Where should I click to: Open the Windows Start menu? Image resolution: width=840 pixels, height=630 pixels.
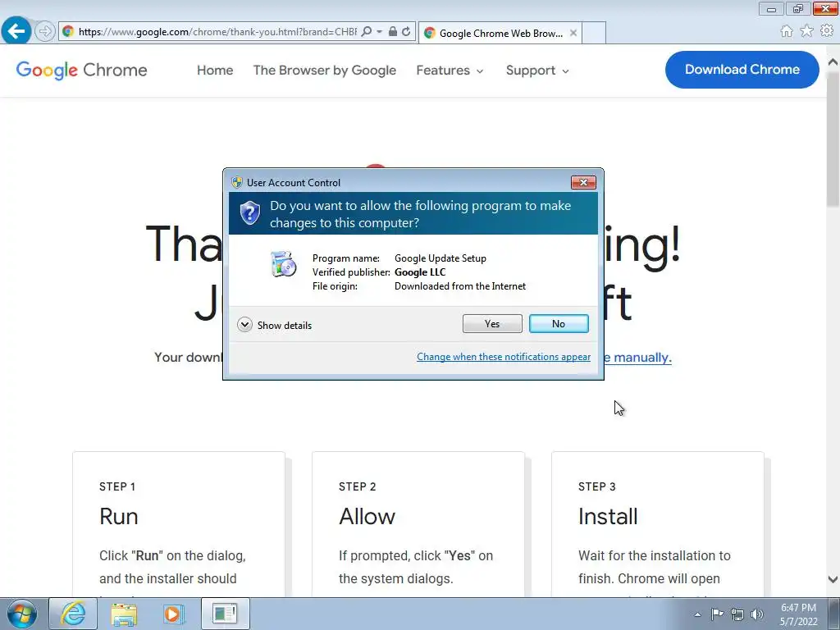click(x=22, y=614)
